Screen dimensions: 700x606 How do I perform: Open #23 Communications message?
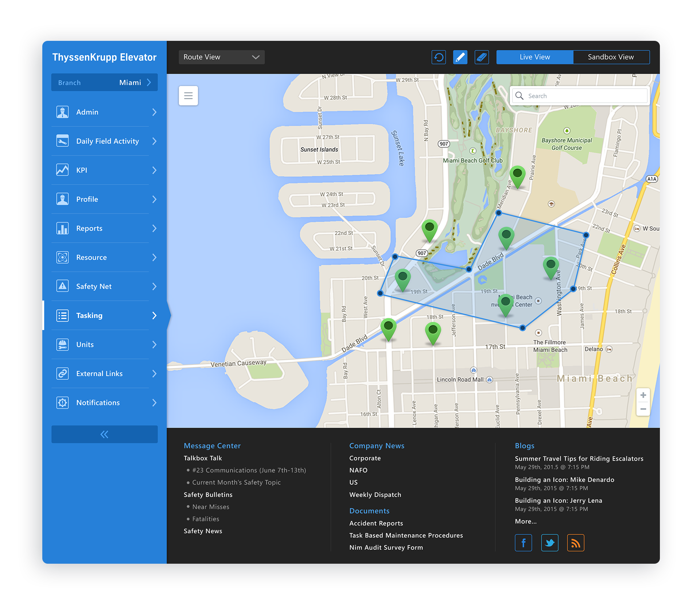[x=249, y=470]
